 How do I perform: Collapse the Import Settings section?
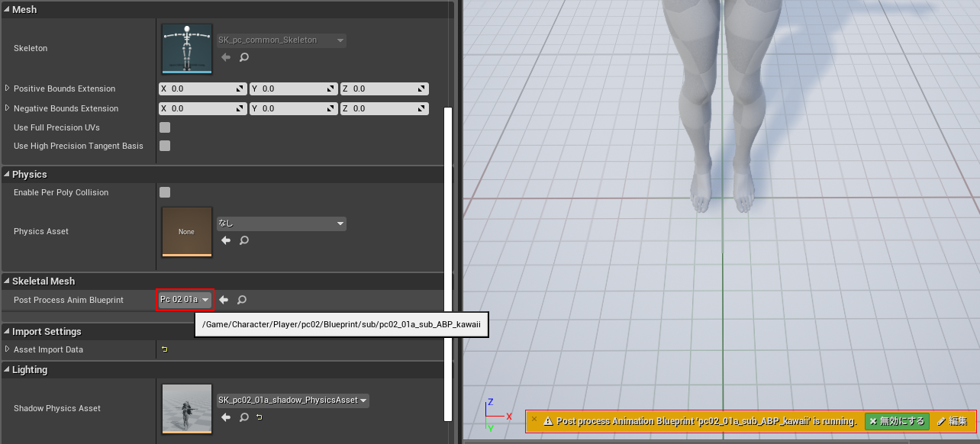click(7, 331)
